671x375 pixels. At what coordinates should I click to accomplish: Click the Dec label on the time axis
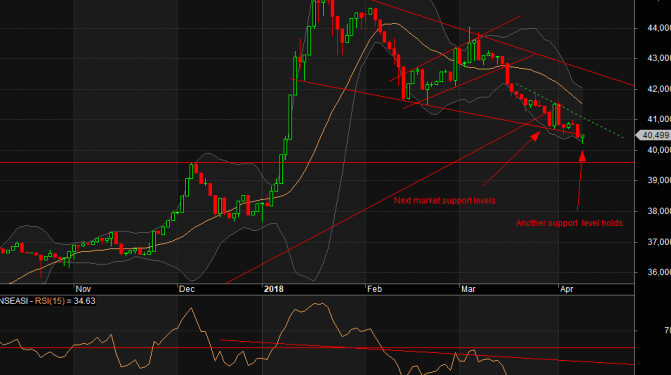click(187, 289)
